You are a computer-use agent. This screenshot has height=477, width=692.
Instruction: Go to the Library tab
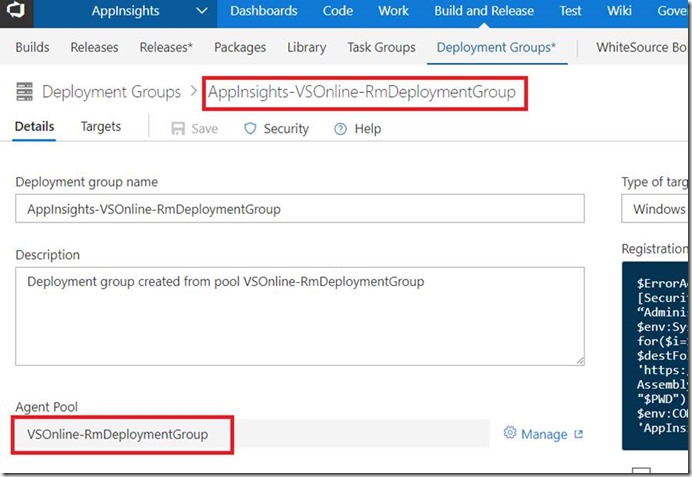[307, 47]
